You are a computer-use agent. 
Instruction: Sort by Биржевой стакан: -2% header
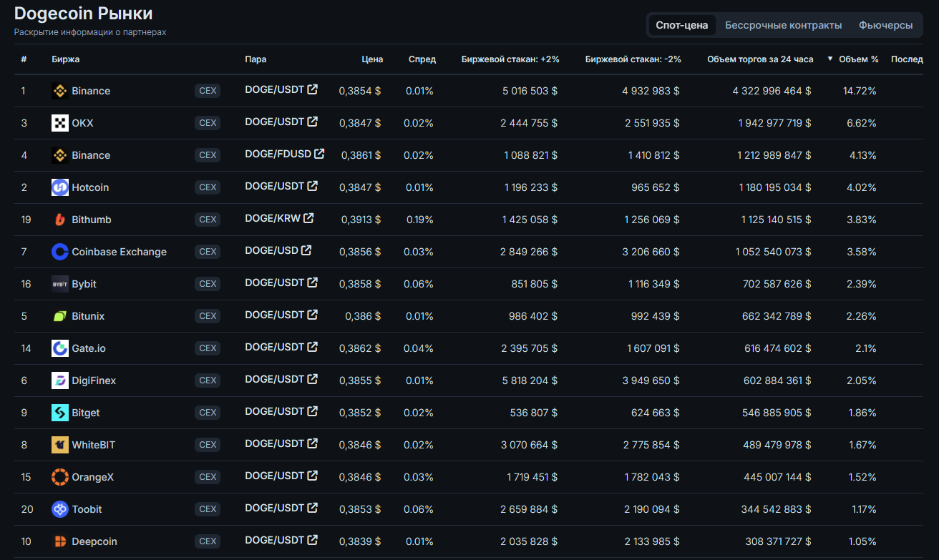coord(633,59)
